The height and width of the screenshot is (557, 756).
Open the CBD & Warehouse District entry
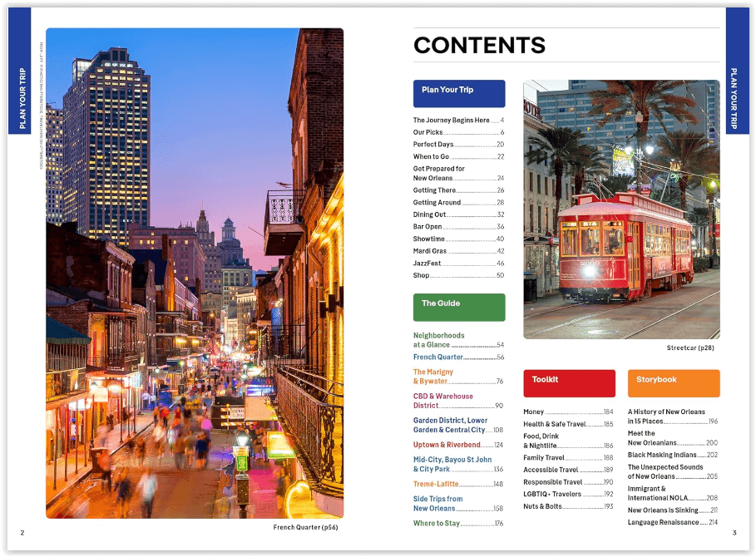pyautogui.click(x=458, y=401)
